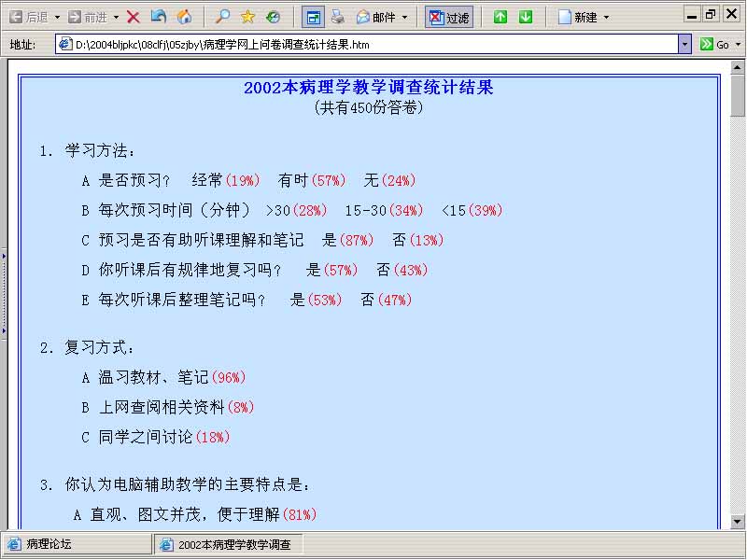Click the left sidebar expand handle

(4, 293)
